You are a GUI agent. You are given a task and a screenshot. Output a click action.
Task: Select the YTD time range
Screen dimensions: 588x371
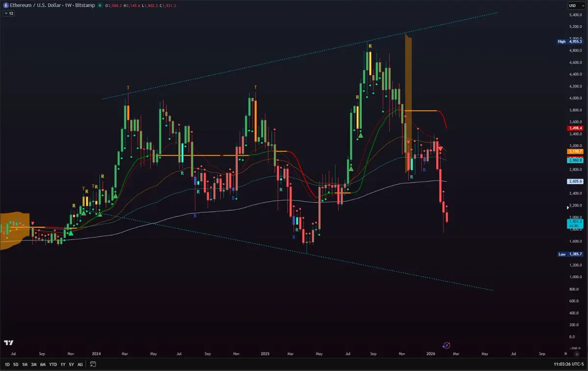[53, 364]
